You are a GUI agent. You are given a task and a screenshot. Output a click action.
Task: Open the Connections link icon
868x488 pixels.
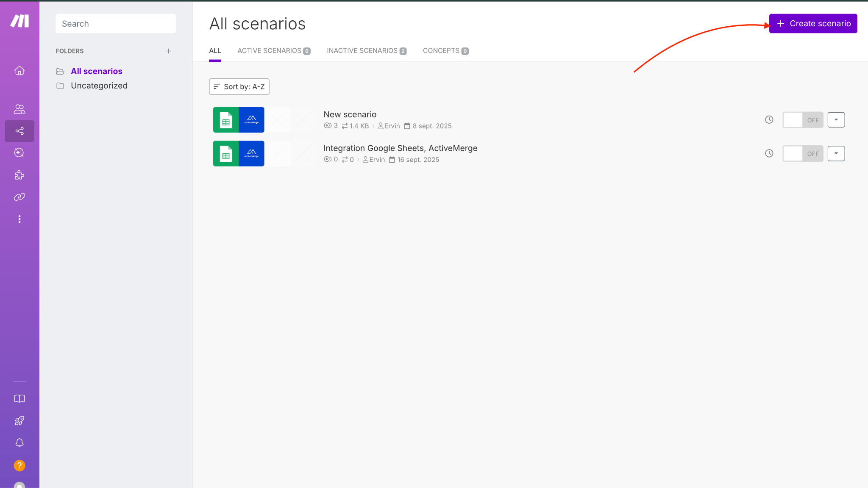click(19, 197)
